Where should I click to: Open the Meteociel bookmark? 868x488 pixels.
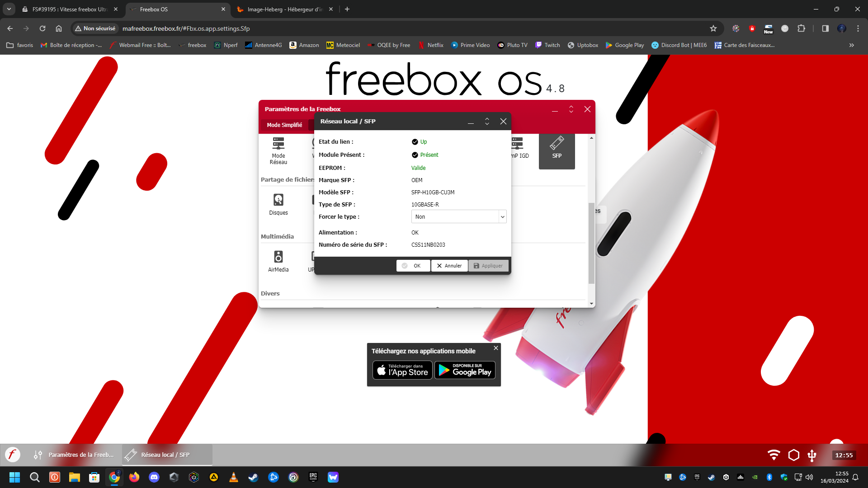click(343, 45)
